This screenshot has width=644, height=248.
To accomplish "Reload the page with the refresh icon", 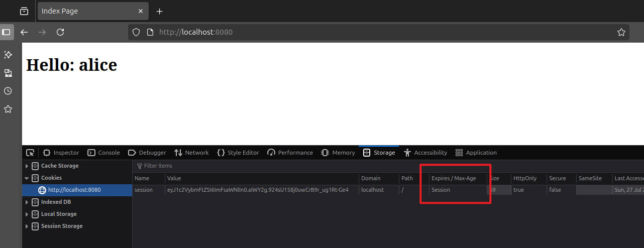I will pyautogui.click(x=60, y=32).
